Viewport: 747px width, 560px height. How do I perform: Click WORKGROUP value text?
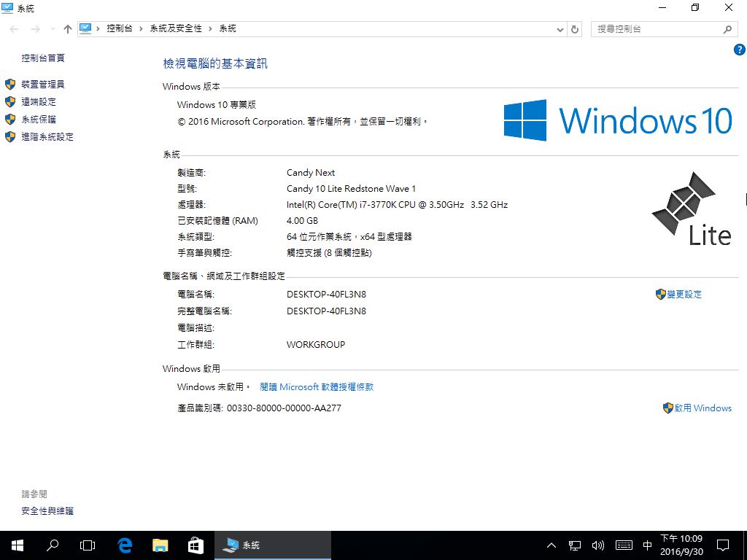click(x=315, y=345)
